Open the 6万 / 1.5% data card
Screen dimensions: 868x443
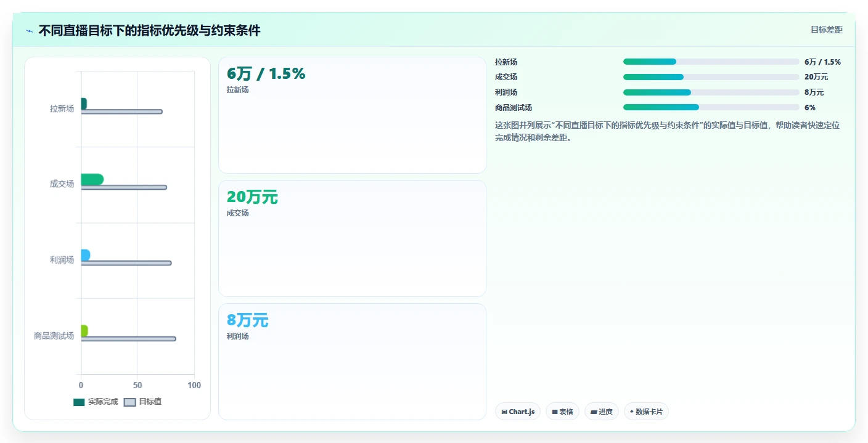pyautogui.click(x=352, y=115)
